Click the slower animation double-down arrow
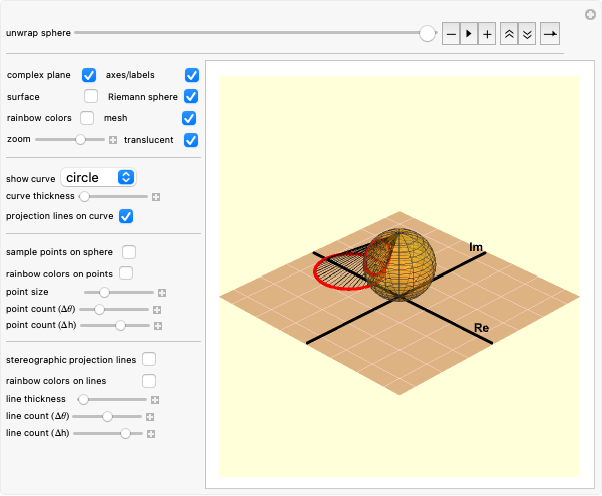 point(527,34)
